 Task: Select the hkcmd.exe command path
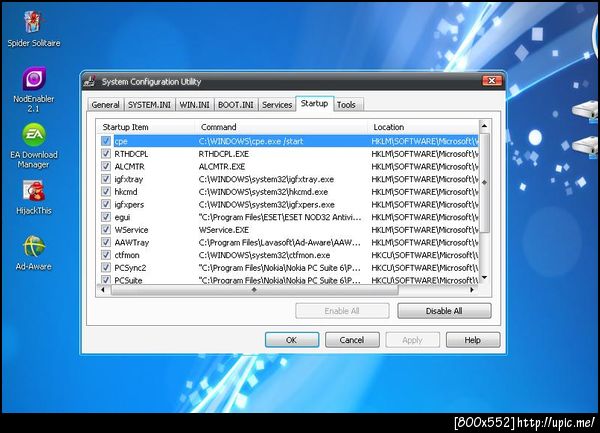264,192
